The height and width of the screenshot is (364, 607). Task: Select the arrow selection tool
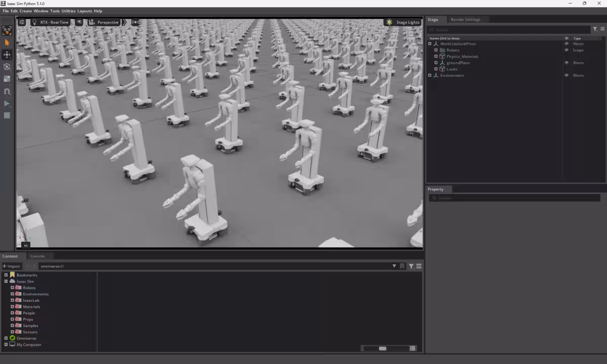pyautogui.click(x=7, y=42)
